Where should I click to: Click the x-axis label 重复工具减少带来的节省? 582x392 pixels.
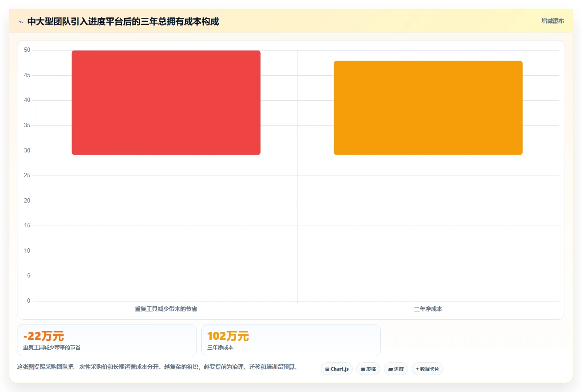pos(166,309)
